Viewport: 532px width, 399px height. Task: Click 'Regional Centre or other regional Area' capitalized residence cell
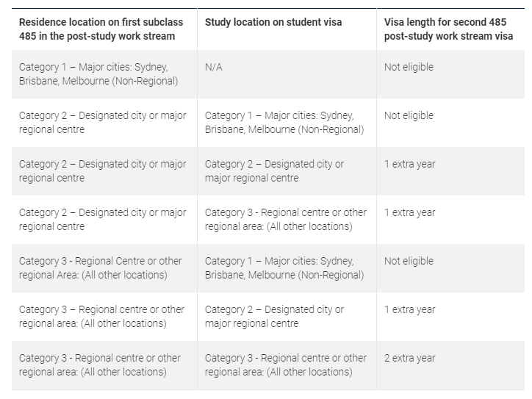(100, 267)
